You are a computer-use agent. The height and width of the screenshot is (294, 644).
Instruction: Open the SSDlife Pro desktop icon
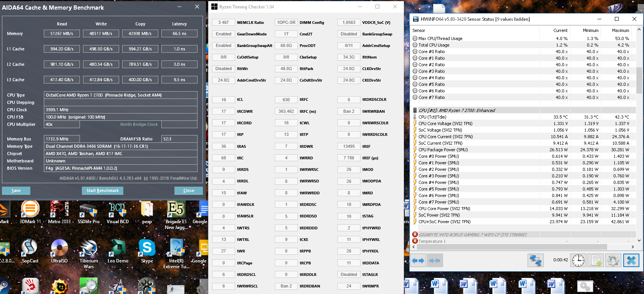coord(88,213)
